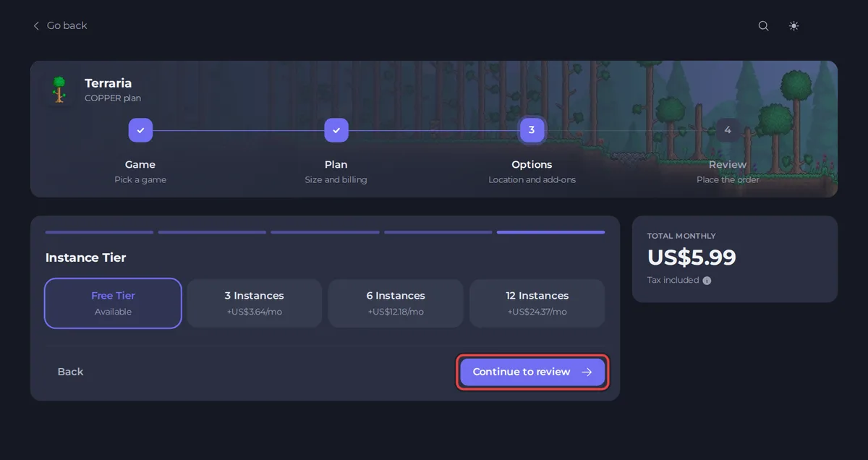Choose the 3 Instances tier
The image size is (868, 460).
(x=254, y=303)
